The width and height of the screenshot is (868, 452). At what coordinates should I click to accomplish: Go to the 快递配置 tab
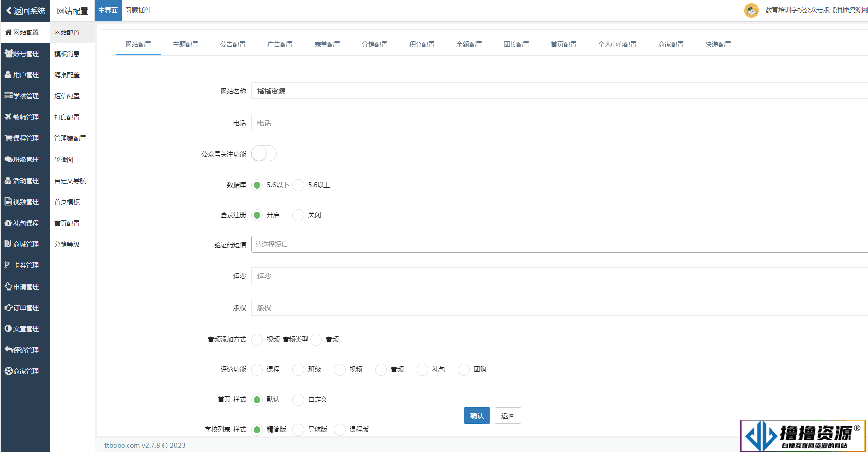718,44
